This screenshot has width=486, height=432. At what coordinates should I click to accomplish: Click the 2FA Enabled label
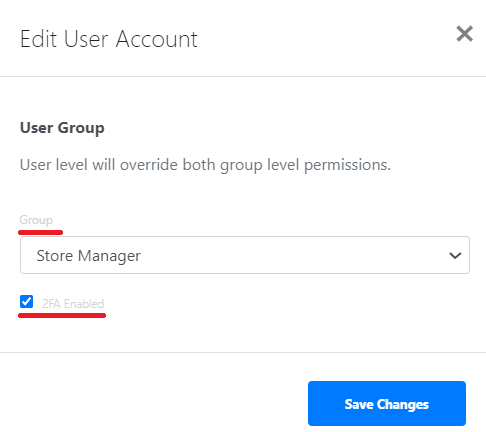coord(73,304)
